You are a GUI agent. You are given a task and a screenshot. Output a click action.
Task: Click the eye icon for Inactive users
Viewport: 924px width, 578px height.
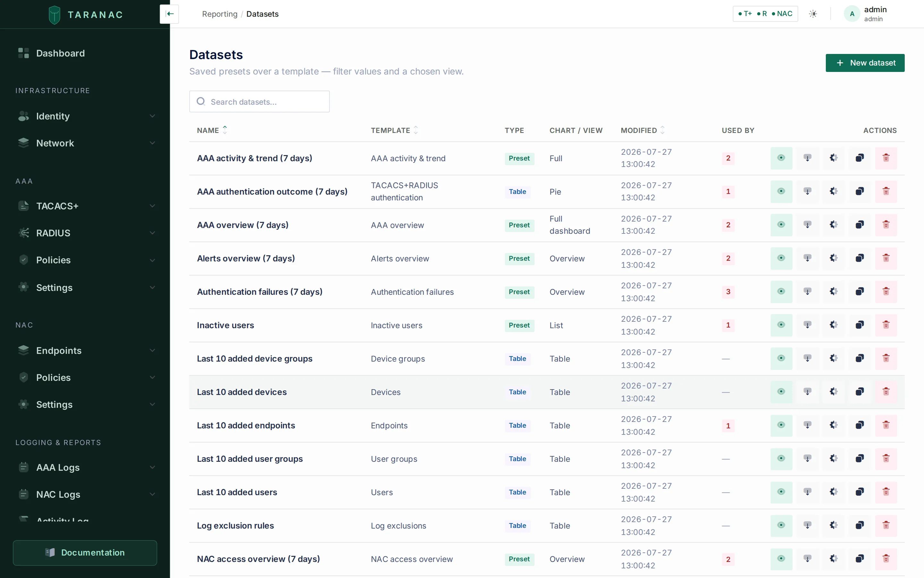pos(781,325)
